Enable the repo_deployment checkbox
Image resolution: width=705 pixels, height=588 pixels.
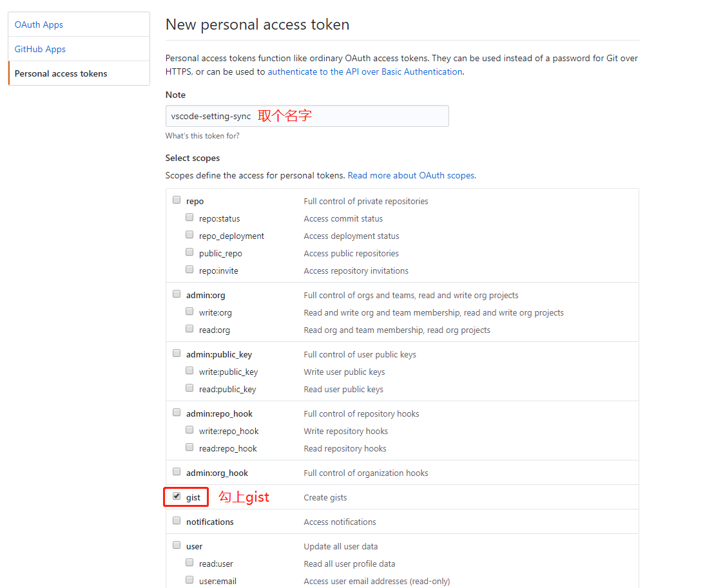coord(189,235)
